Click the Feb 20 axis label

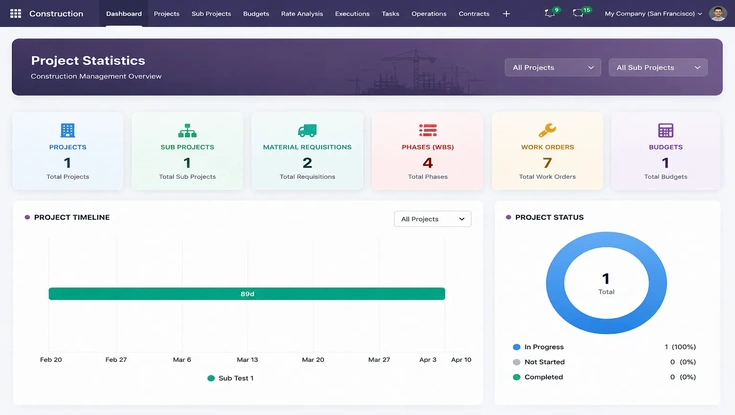pos(51,360)
